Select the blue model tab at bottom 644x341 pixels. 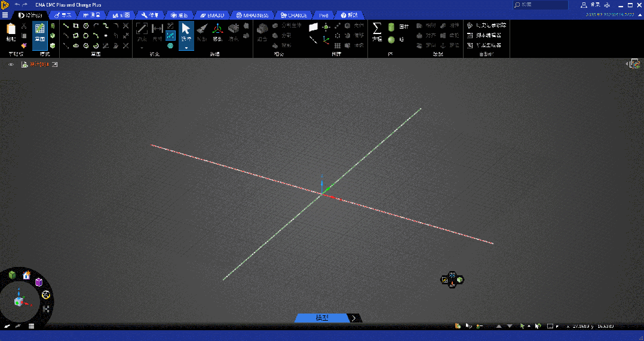(x=322, y=318)
